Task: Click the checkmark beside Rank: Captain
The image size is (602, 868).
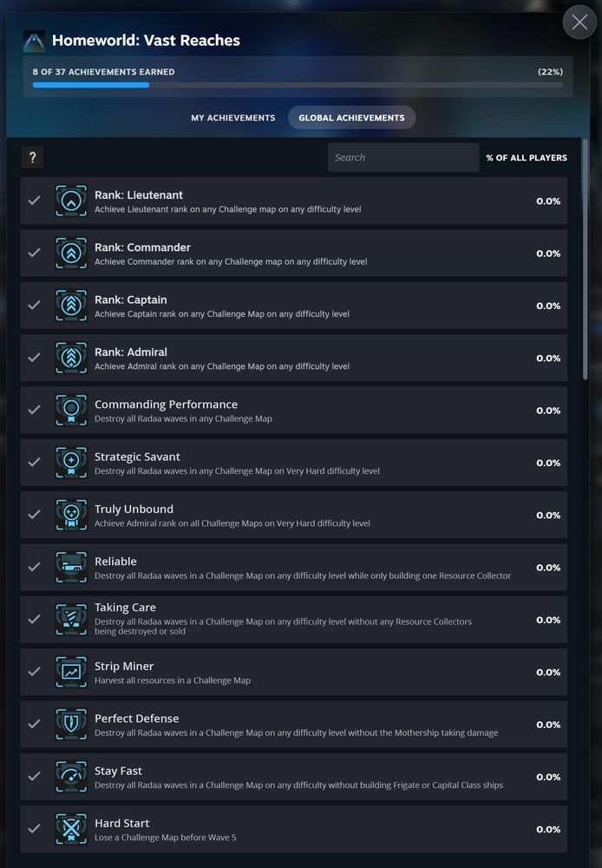Action: pos(34,306)
